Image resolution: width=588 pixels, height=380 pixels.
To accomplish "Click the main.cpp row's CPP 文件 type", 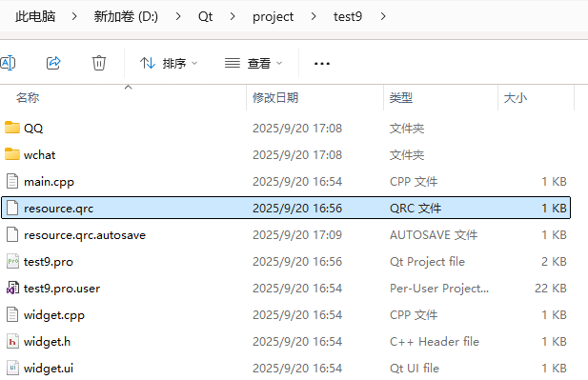I will click(x=414, y=182).
